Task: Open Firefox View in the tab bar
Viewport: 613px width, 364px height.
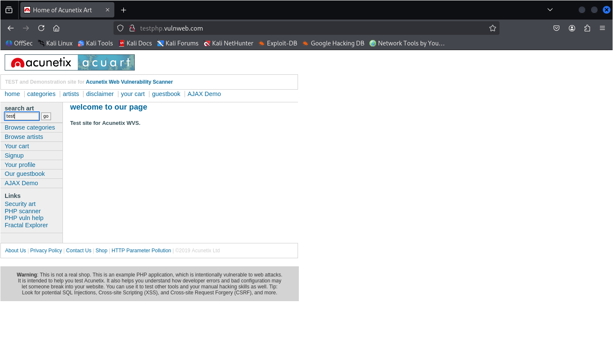Action: [9, 9]
